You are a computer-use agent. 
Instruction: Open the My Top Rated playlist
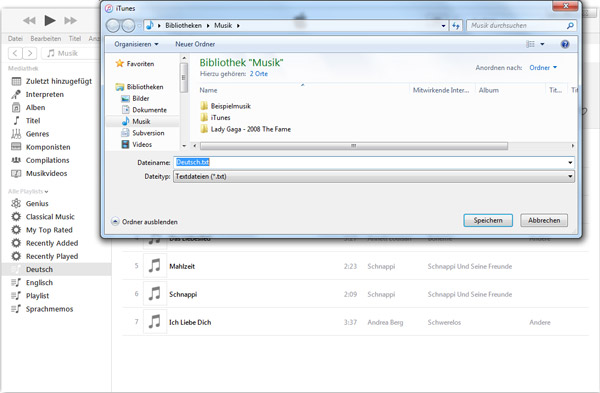pos(49,230)
